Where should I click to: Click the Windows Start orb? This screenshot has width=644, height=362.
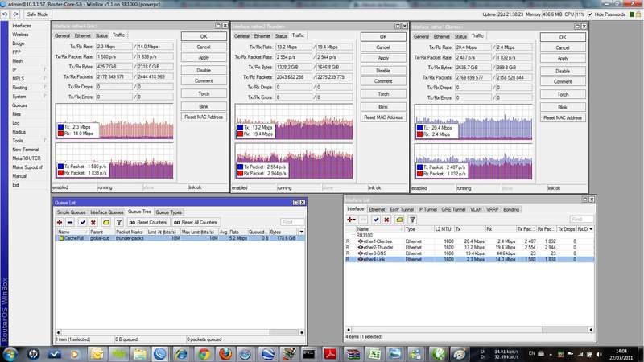10,354
